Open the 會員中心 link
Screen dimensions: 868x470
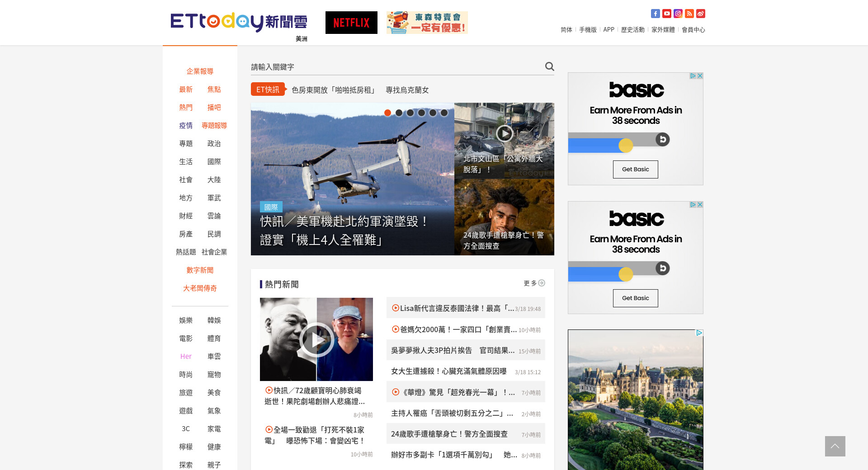[693, 30]
